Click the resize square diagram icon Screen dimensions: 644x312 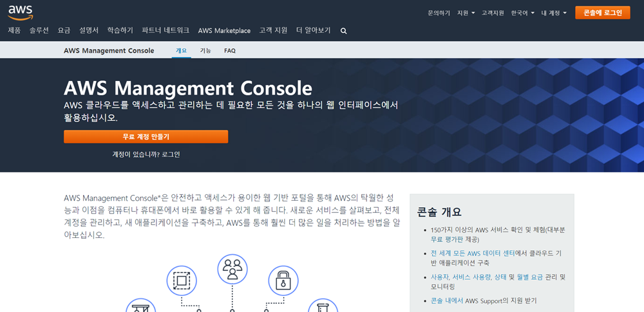point(181,280)
